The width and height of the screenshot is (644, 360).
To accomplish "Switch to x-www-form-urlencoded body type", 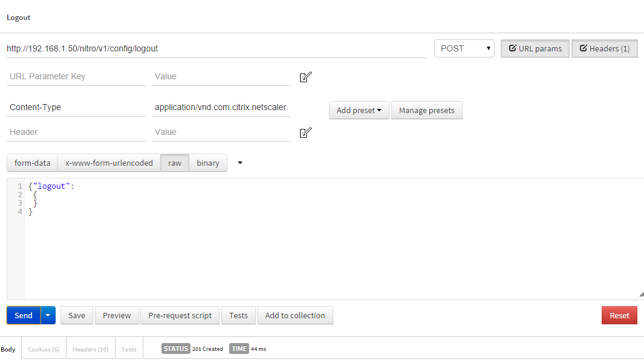I will point(109,163).
